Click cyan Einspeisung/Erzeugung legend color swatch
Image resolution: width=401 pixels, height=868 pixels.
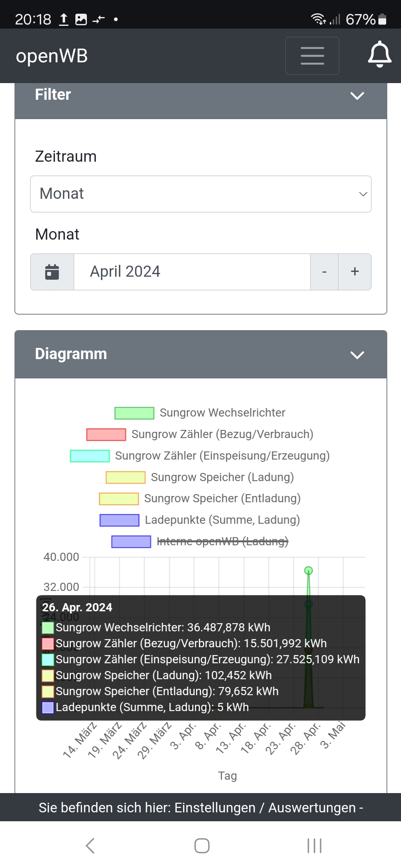90,456
